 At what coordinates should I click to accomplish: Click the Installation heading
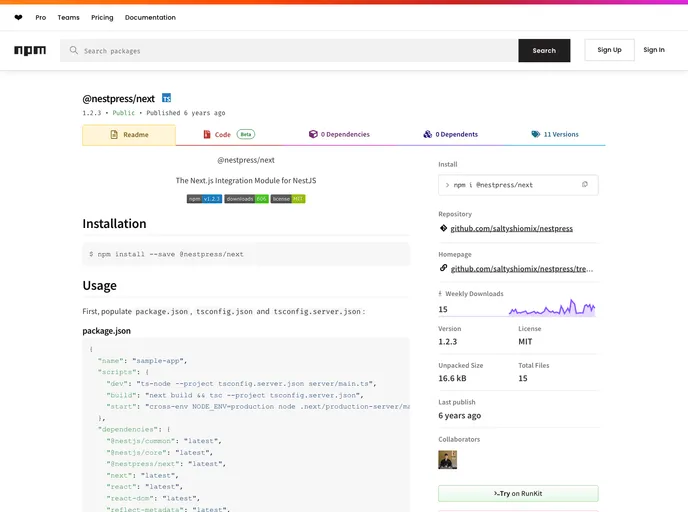pos(115,224)
